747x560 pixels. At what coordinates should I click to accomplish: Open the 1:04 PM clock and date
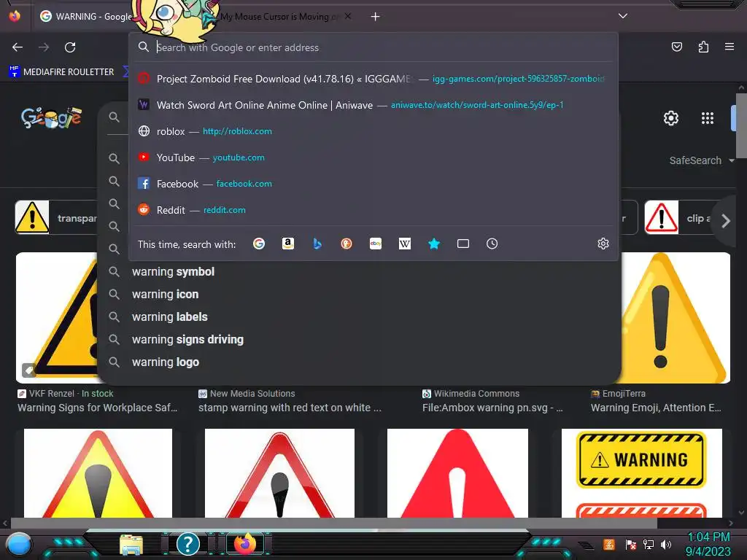point(708,544)
